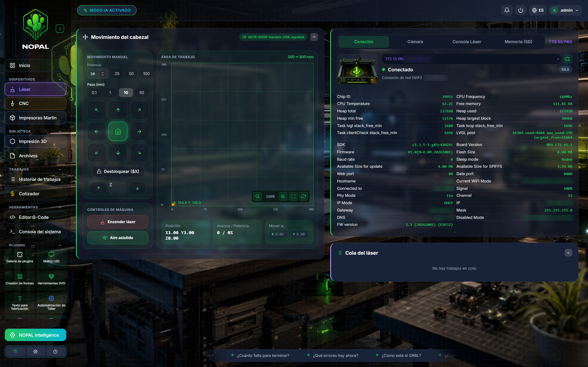
Task: Click the Mover a X input field
Action: [x=278, y=234]
